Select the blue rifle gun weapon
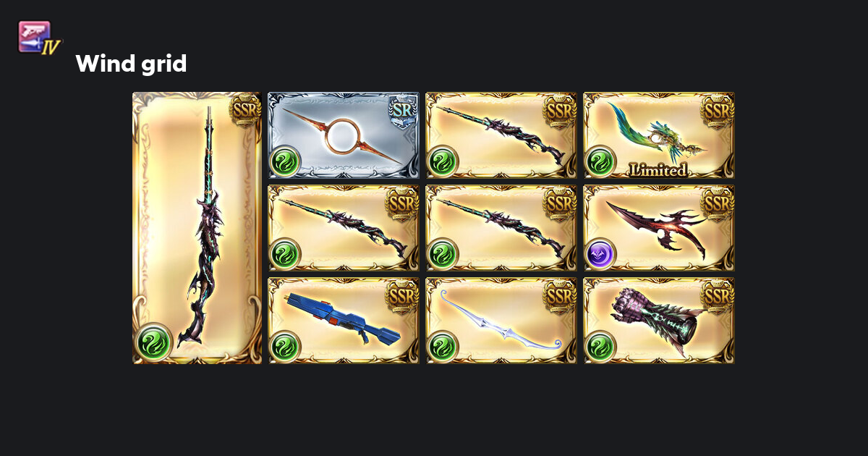Image resolution: width=868 pixels, height=456 pixels. pos(344,321)
